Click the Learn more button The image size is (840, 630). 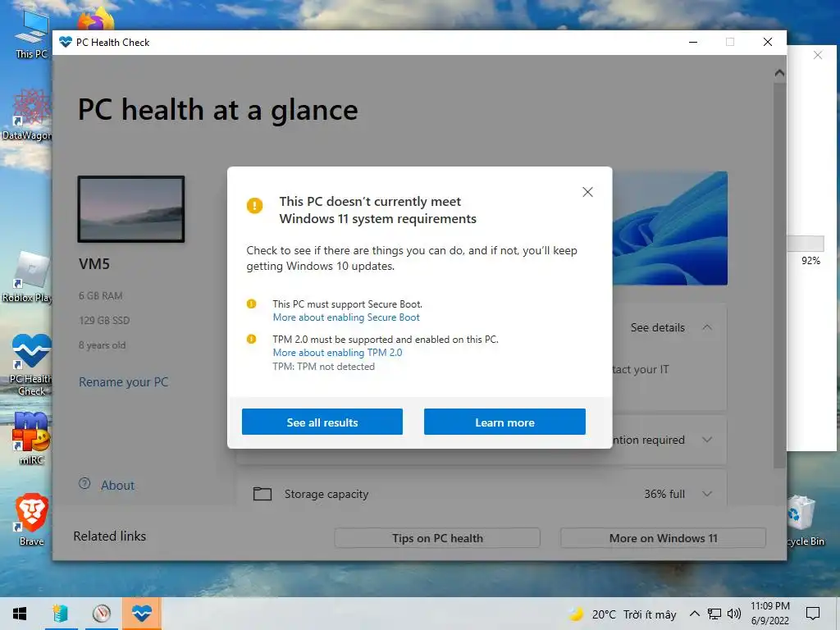pos(504,422)
